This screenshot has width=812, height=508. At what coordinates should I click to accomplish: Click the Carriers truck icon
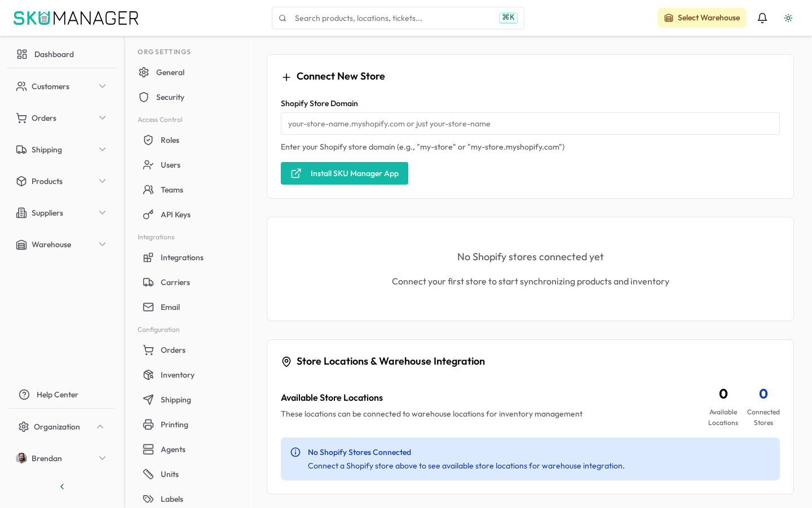pyautogui.click(x=148, y=282)
